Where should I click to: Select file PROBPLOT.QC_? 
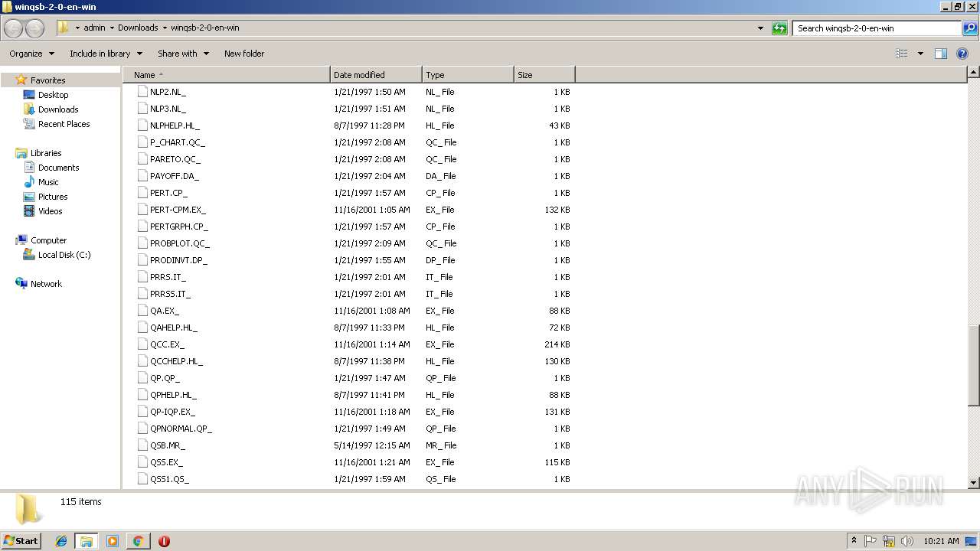[x=180, y=243]
